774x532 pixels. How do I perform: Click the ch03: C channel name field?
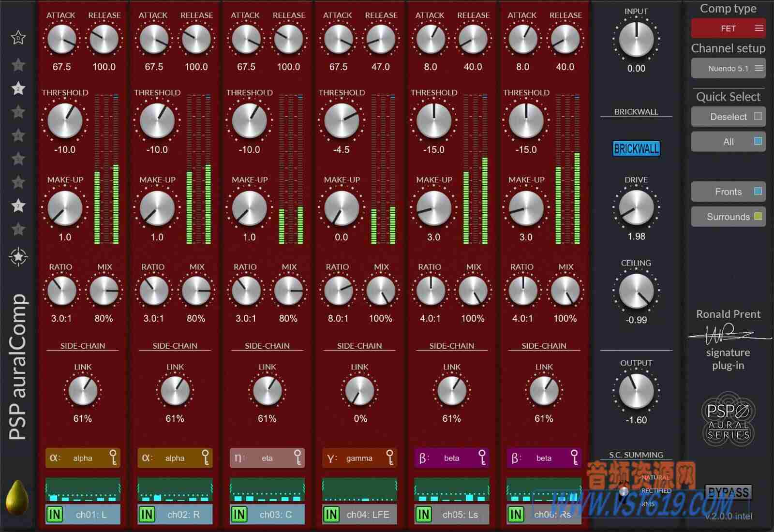(x=276, y=515)
